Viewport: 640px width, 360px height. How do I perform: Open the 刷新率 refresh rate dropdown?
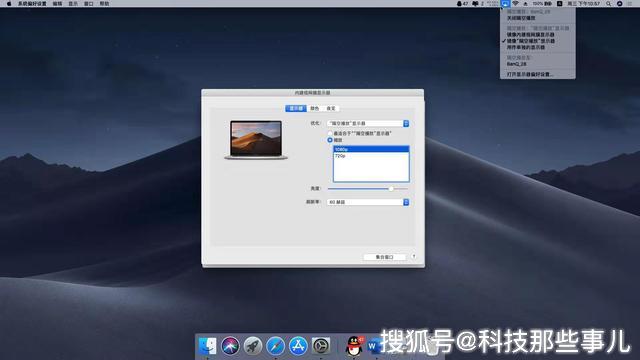pos(368,202)
